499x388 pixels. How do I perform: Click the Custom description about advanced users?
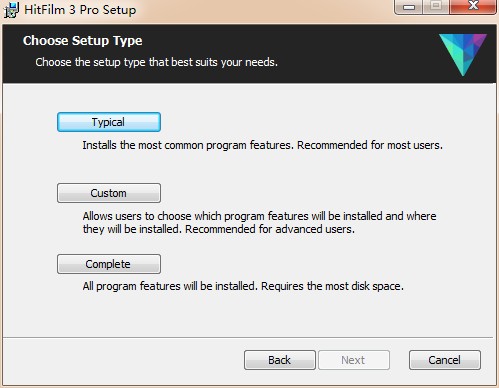click(259, 223)
